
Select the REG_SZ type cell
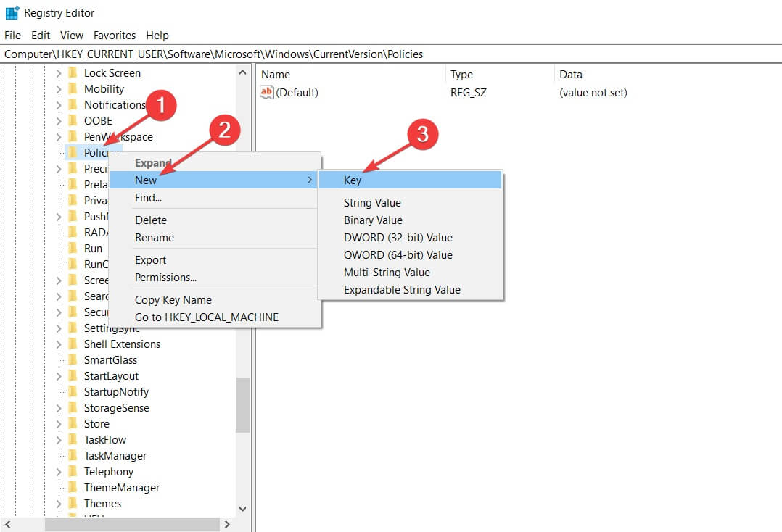point(469,93)
